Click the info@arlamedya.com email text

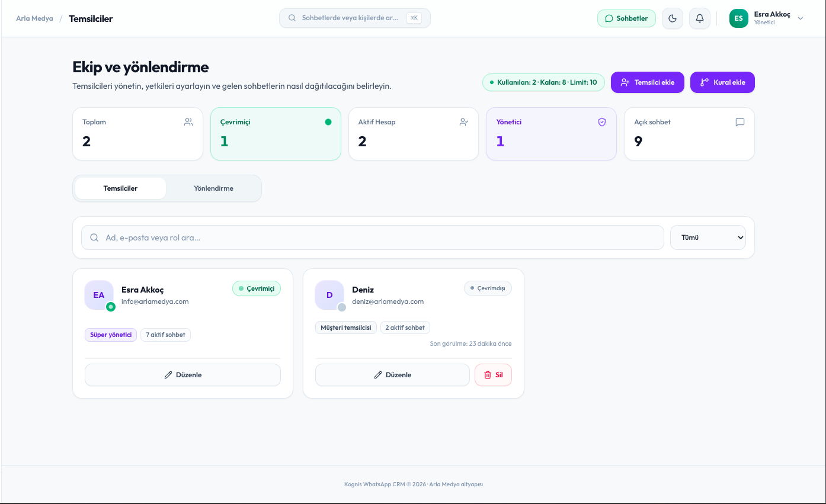[x=155, y=301]
